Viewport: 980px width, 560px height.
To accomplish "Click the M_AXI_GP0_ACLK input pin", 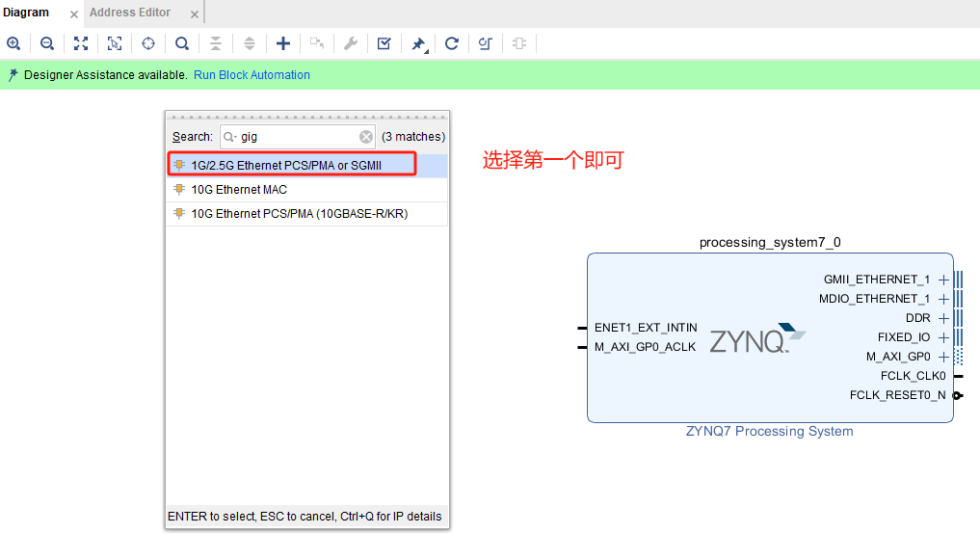I will (x=582, y=347).
